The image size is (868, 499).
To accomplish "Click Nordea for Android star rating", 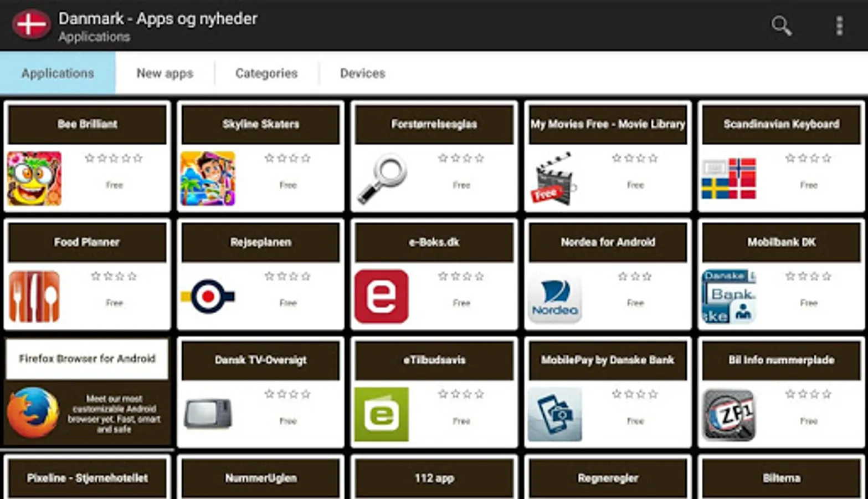I will coord(634,276).
